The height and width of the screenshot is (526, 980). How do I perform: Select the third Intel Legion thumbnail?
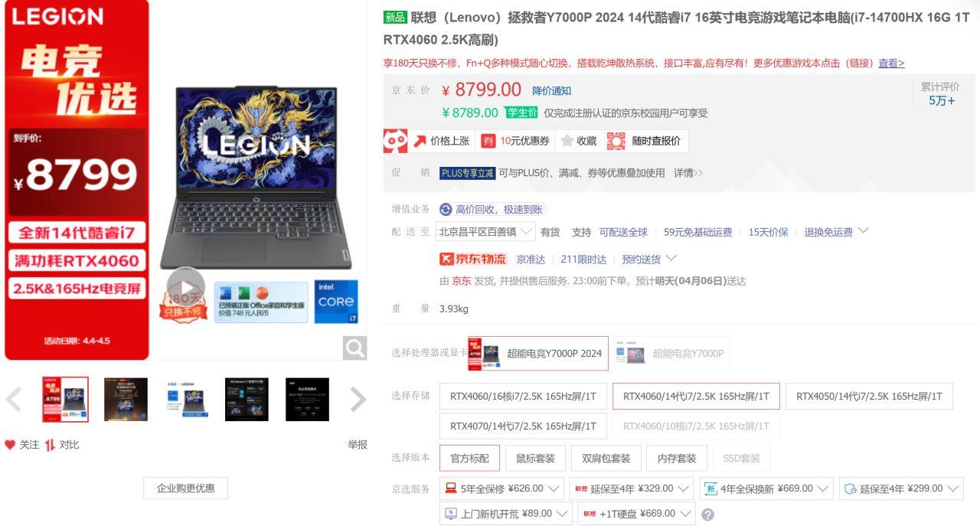[x=186, y=399]
